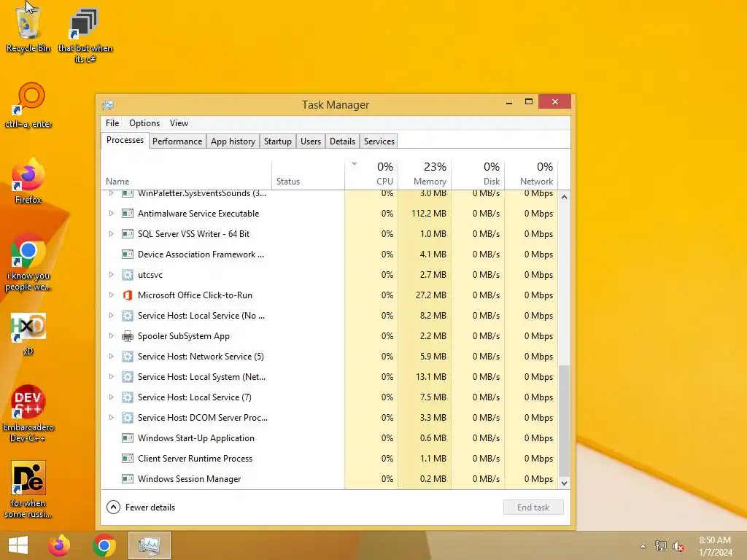Expand Service Host: DCOM Server Proc...
This screenshot has width=747, height=560.
coord(111,418)
